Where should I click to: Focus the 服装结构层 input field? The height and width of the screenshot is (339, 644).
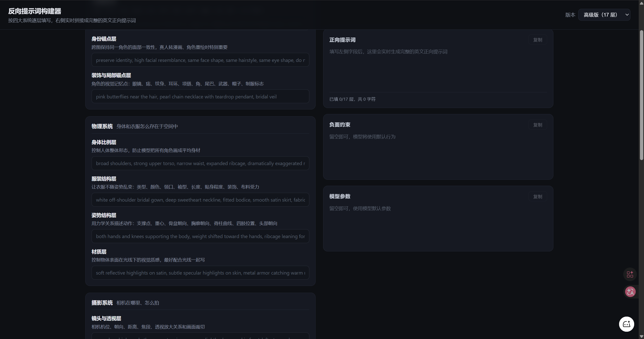point(200,200)
